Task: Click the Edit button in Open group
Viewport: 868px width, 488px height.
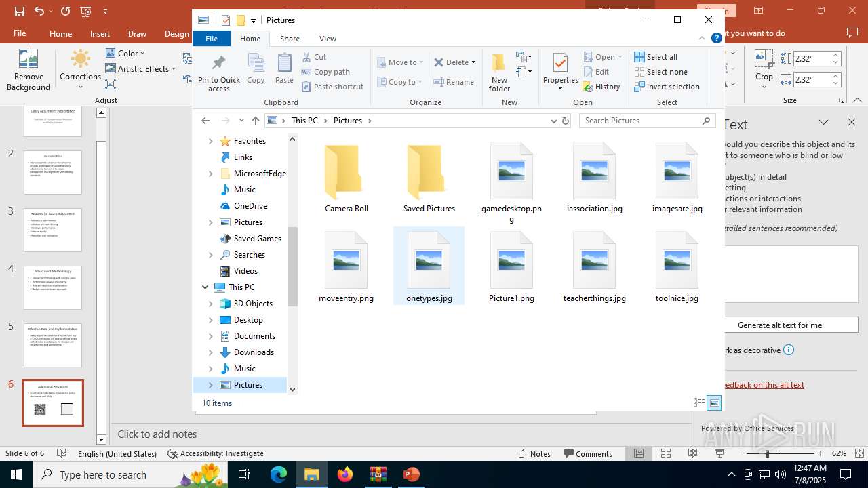Action: click(x=596, y=72)
